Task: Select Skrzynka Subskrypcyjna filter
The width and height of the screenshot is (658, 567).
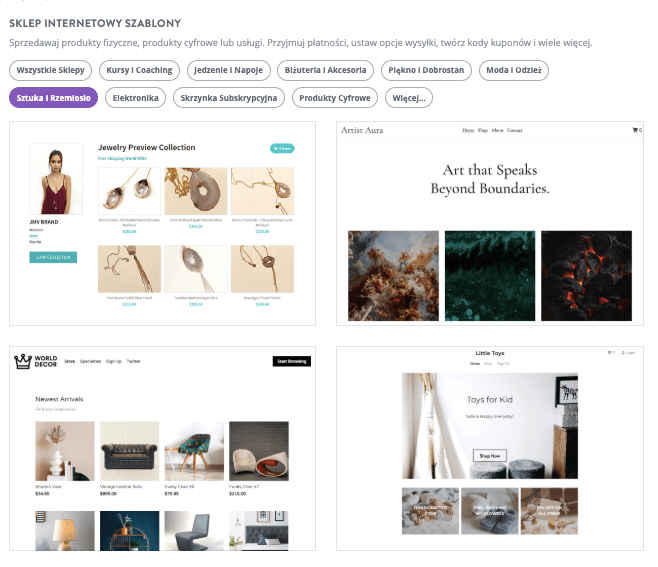Action: coord(229,98)
